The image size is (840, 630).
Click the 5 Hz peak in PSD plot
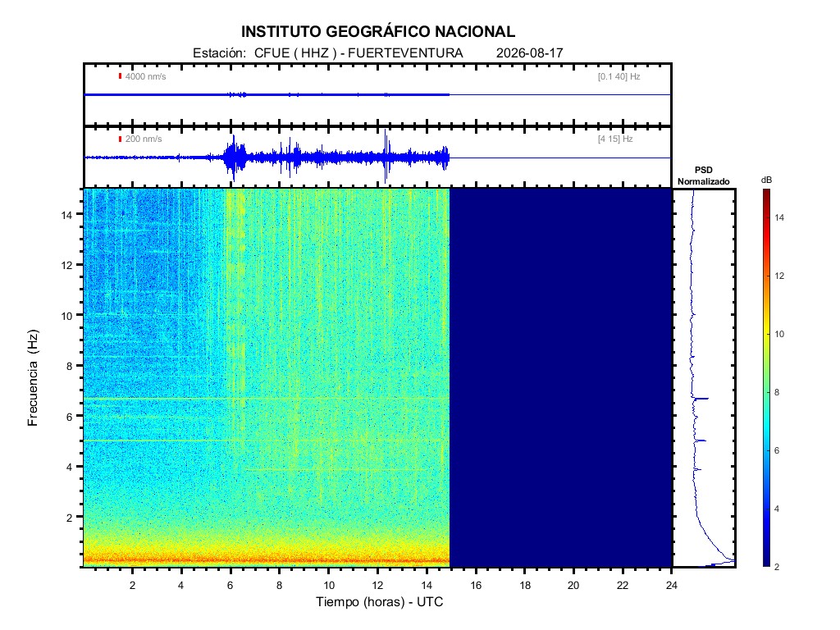pos(701,441)
